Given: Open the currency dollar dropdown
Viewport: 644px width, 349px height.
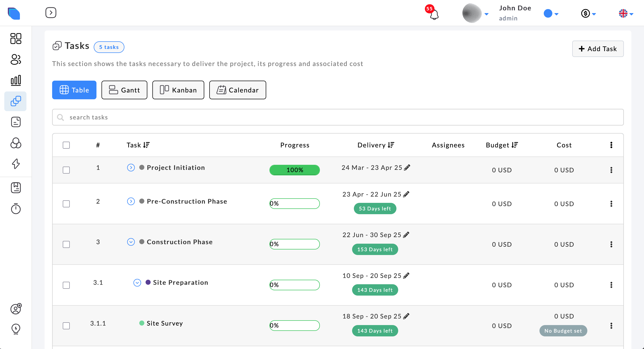Looking at the screenshot, I should 588,13.
